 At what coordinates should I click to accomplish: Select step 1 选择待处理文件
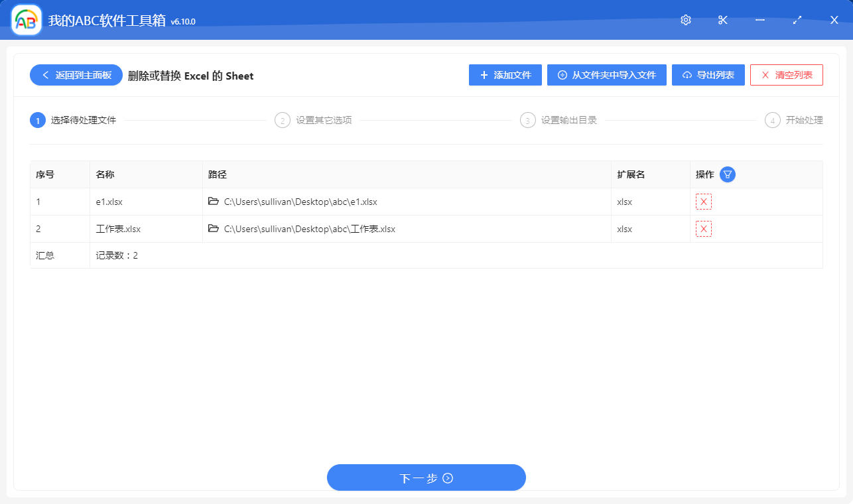73,120
